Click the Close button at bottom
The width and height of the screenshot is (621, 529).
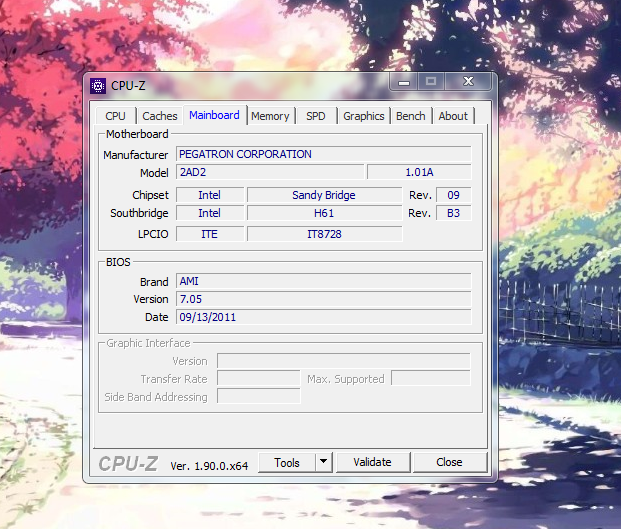[x=450, y=462]
